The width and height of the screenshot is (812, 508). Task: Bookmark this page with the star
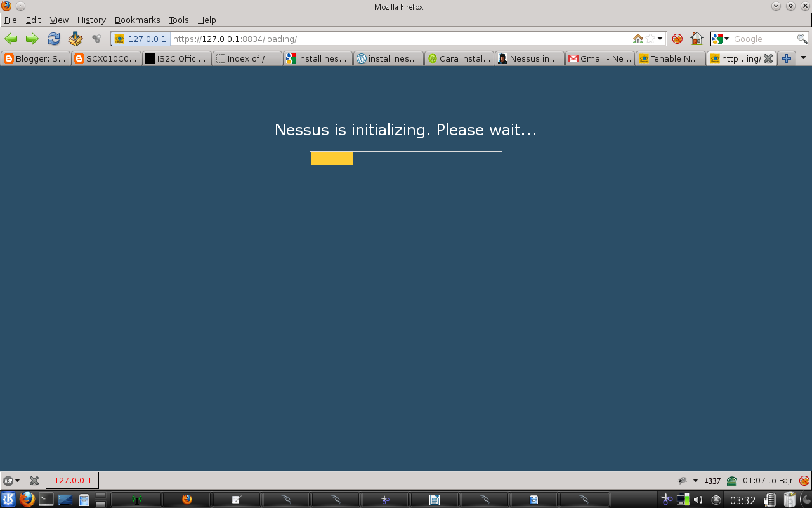click(650, 39)
